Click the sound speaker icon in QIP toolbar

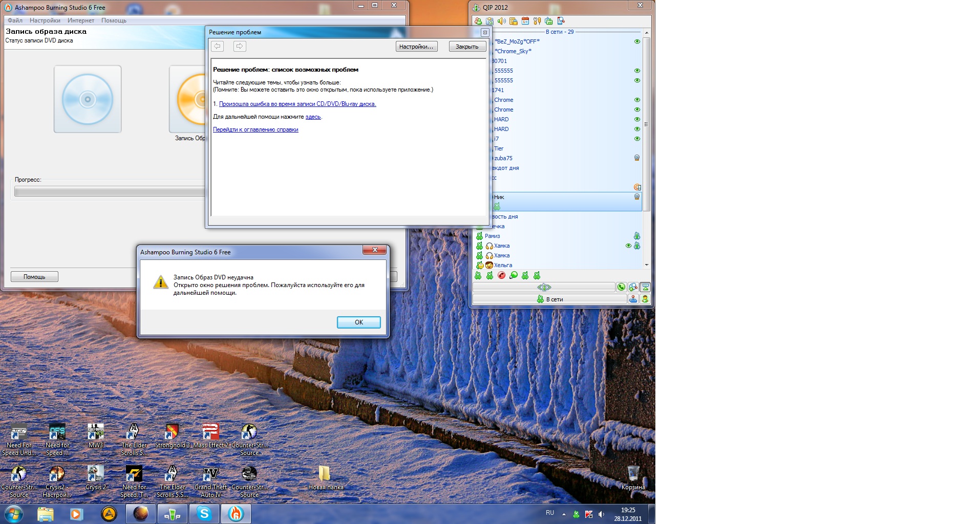coord(501,21)
